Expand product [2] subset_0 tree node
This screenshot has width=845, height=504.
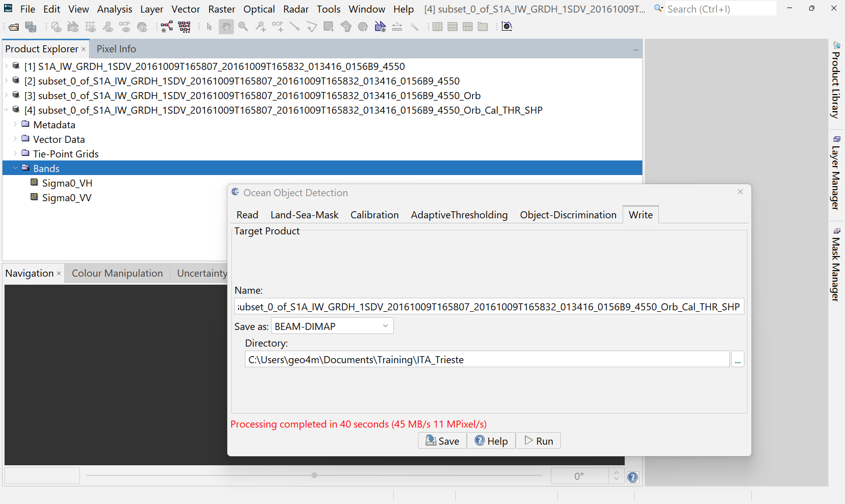(x=6, y=80)
